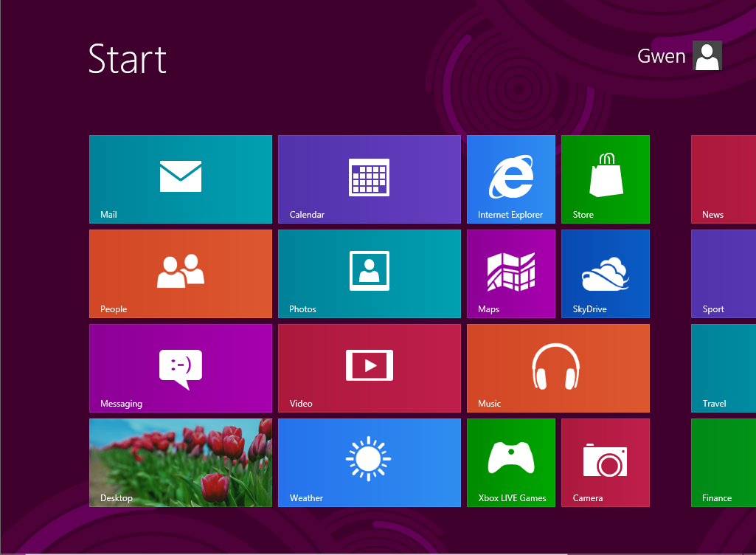This screenshot has height=555, width=756.
Task: Open Internet Explorer tile
Action: click(x=510, y=179)
